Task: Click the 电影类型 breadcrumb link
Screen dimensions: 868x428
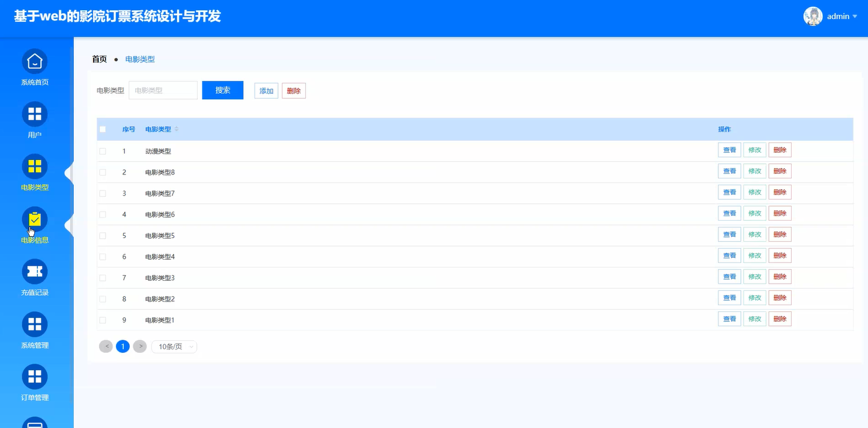Action: pyautogui.click(x=140, y=60)
